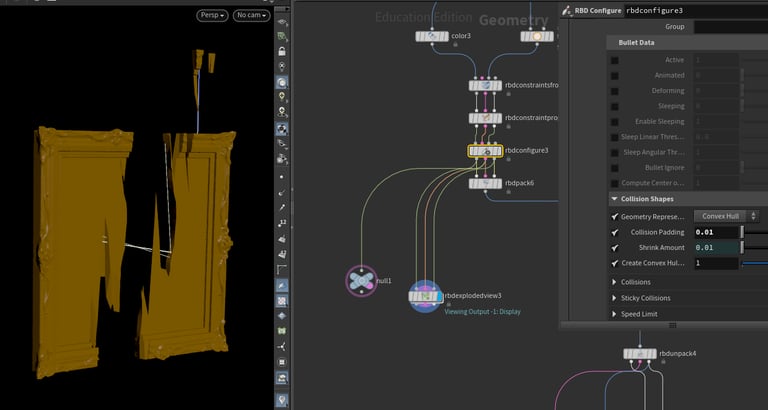Viewport: 768px width, 410px height.
Task: Select the node right of color3
Action: click(x=537, y=36)
